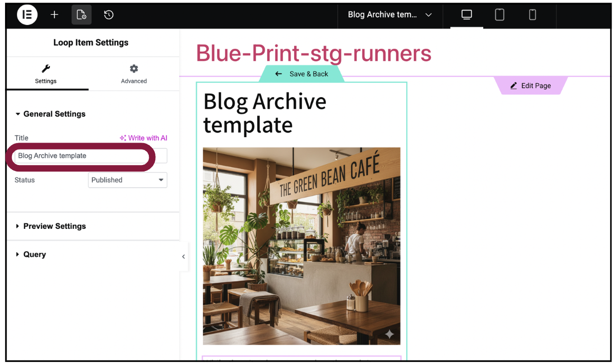
Task: Click the AI sparkle icon on café image
Action: coord(389,334)
